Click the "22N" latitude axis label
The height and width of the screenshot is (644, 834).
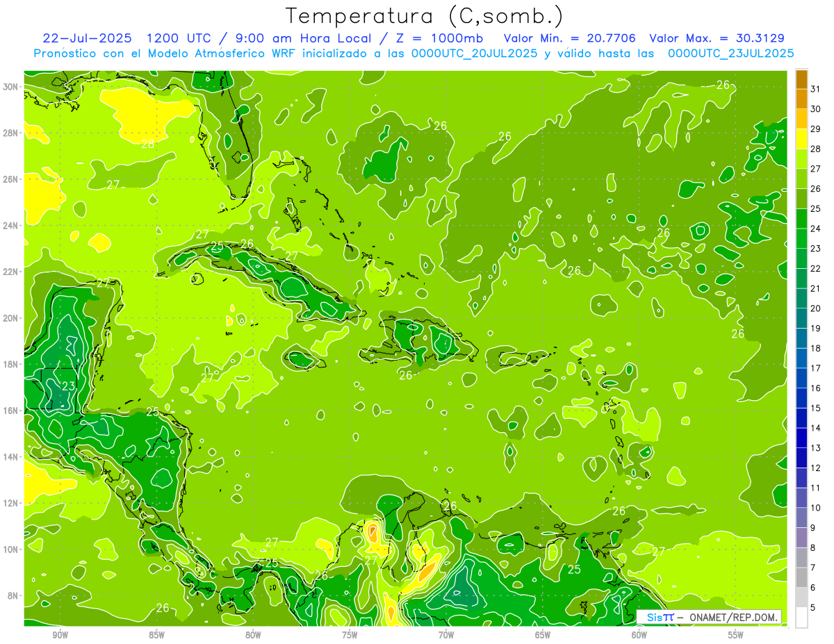point(10,272)
